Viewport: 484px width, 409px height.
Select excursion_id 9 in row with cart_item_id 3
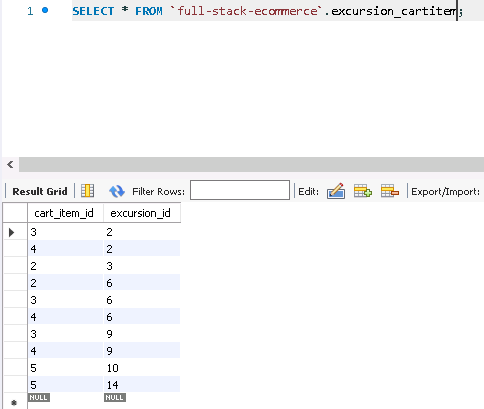tap(142, 334)
